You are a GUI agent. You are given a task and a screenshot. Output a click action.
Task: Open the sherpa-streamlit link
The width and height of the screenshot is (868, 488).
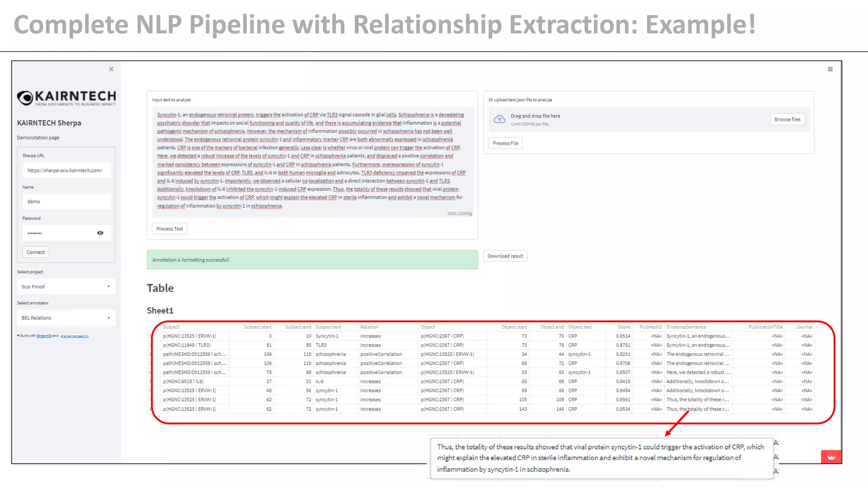click(74, 336)
